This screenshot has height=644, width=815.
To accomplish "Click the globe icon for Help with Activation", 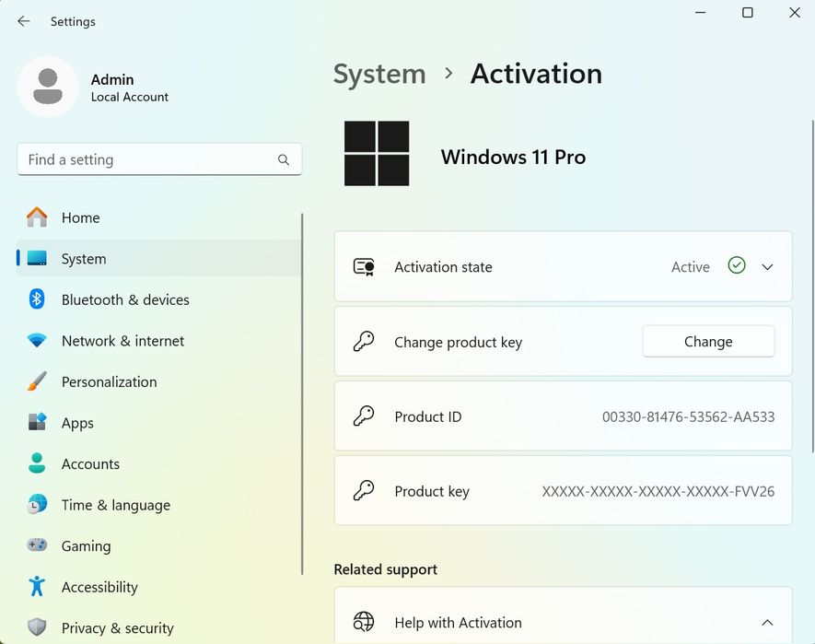I will click(x=364, y=622).
